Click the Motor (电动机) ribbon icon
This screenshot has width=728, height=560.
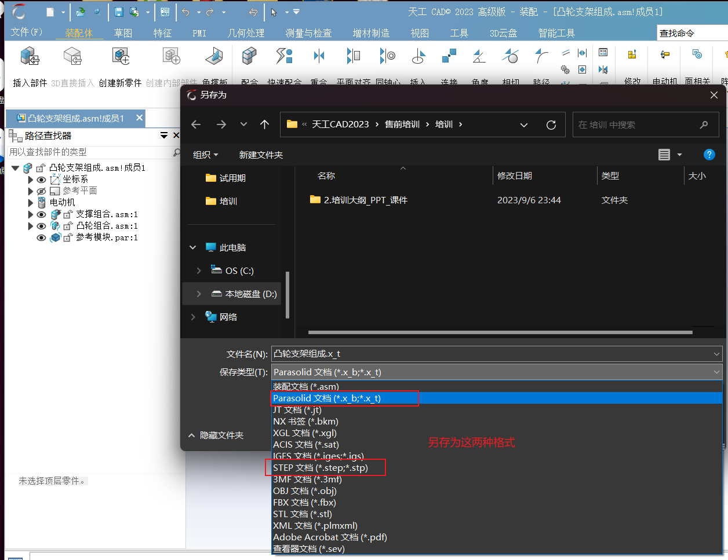(665, 56)
